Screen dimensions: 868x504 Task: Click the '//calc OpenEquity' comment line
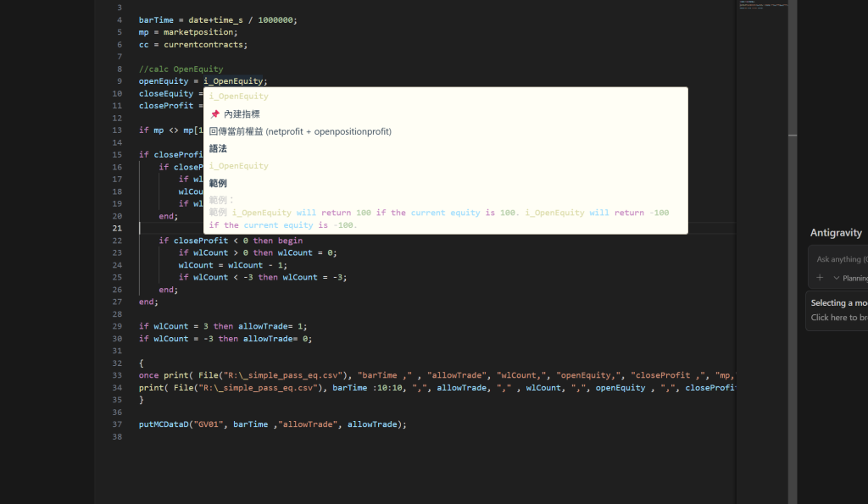point(181,69)
